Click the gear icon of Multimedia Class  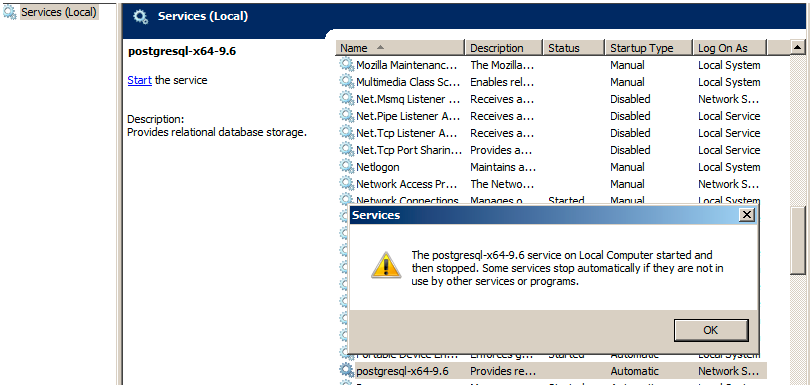[346, 82]
